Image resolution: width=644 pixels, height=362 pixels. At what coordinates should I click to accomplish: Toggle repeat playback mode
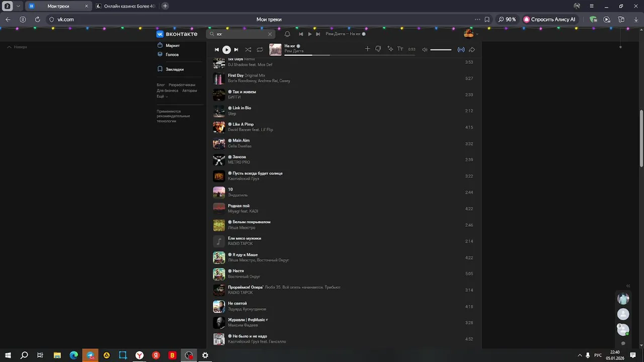pos(260,50)
